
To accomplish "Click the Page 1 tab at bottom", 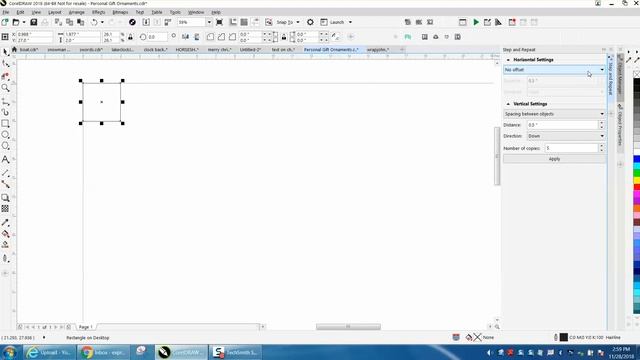I will (86, 327).
